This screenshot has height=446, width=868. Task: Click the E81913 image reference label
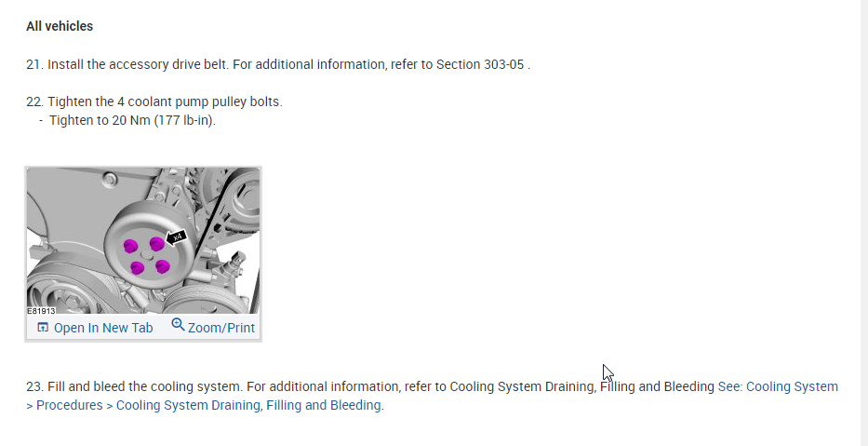coord(41,311)
